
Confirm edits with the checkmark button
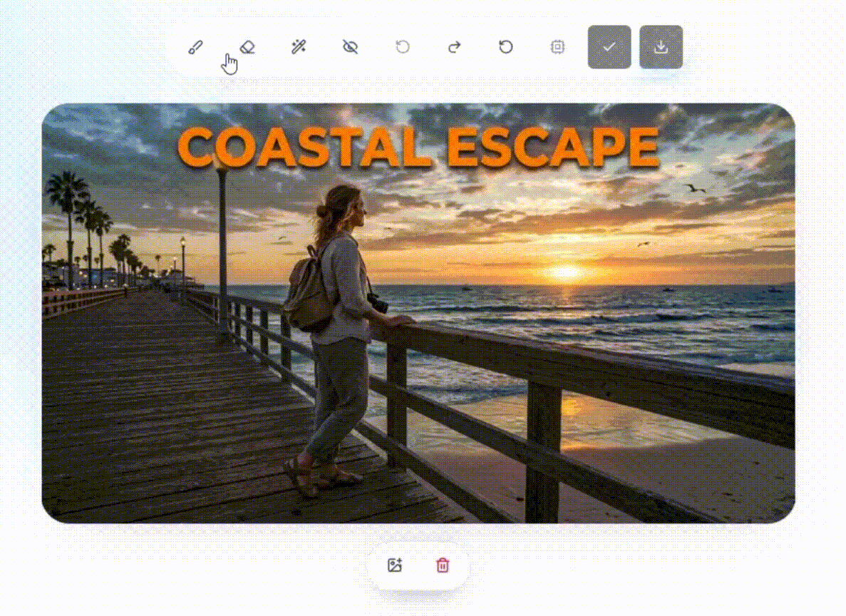[609, 47]
